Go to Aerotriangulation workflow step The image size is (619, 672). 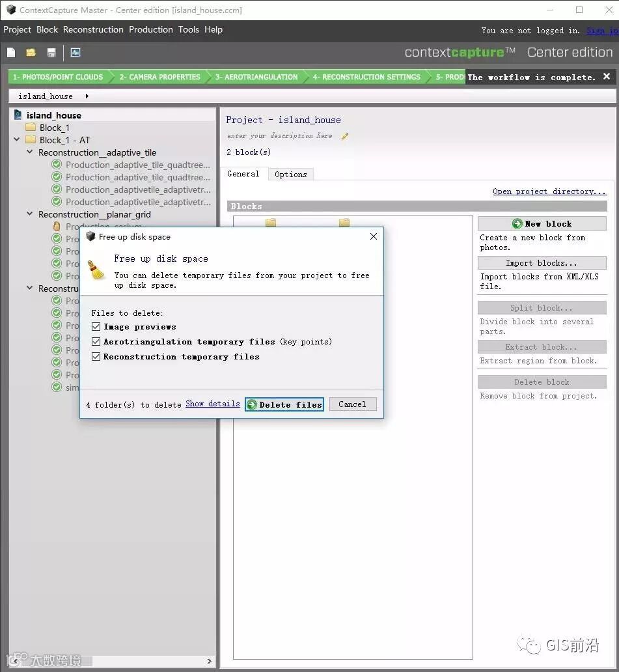pos(256,77)
